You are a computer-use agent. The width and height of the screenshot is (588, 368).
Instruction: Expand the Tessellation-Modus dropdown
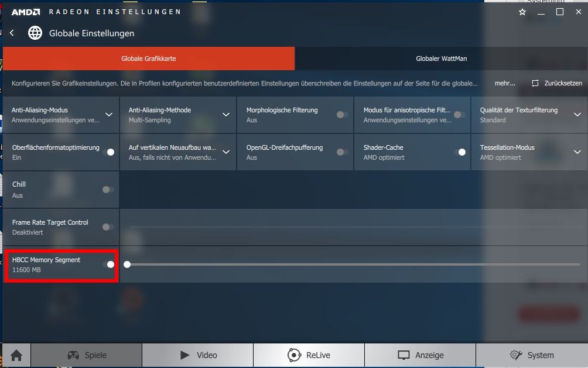[577, 152]
